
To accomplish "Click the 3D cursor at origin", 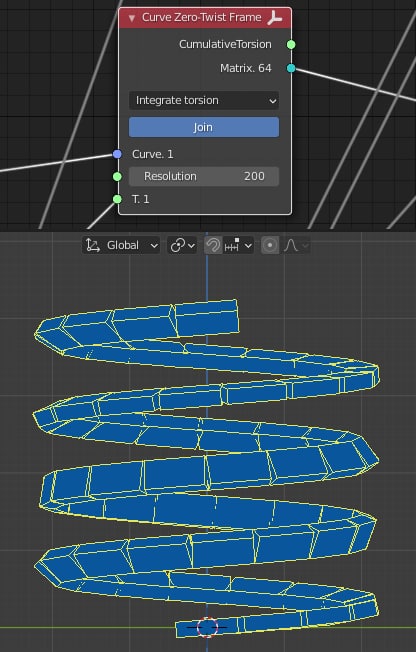I will click(207, 627).
